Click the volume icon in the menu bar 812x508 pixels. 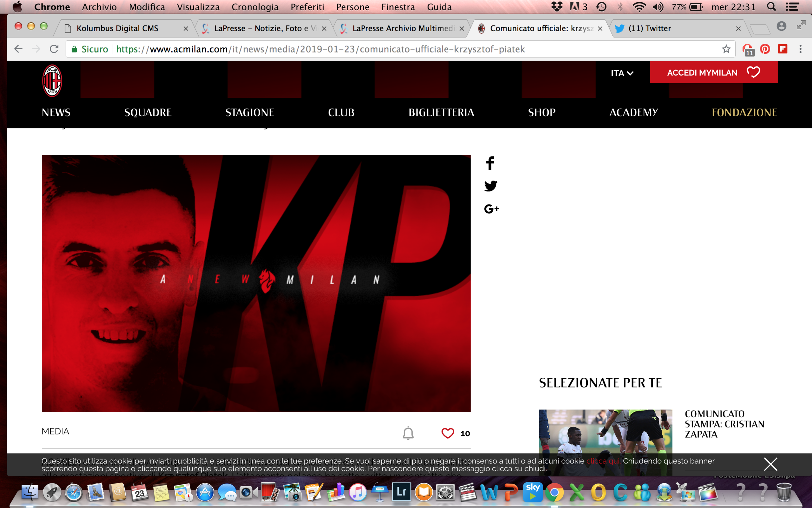(x=658, y=7)
